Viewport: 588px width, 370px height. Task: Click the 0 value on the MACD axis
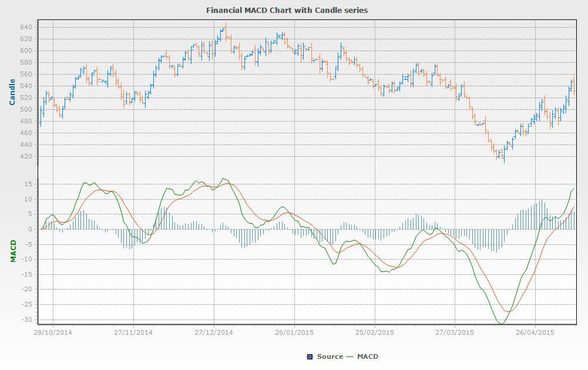point(30,229)
